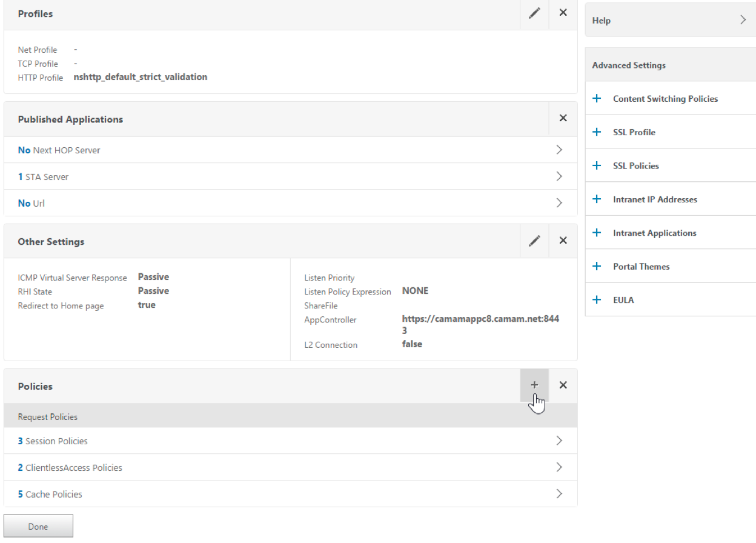Screen dimensions: 756x543
Task: Expand the 3 Session Policies row
Action: (x=291, y=441)
